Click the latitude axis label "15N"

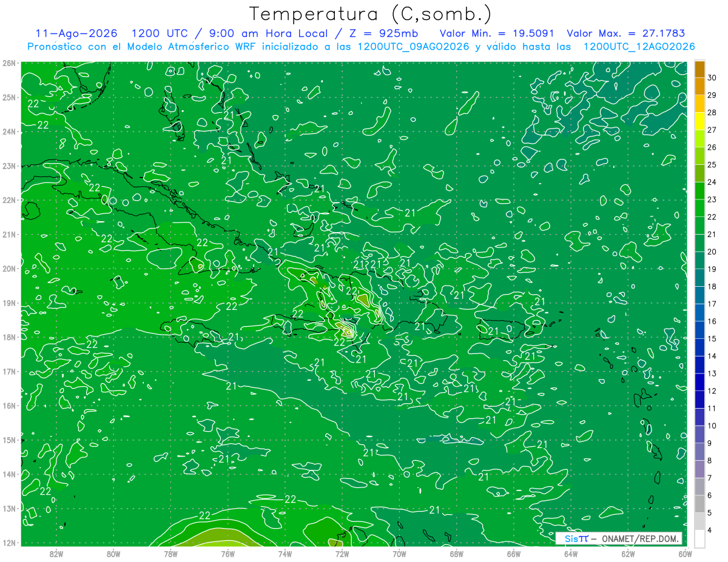pyautogui.click(x=9, y=440)
